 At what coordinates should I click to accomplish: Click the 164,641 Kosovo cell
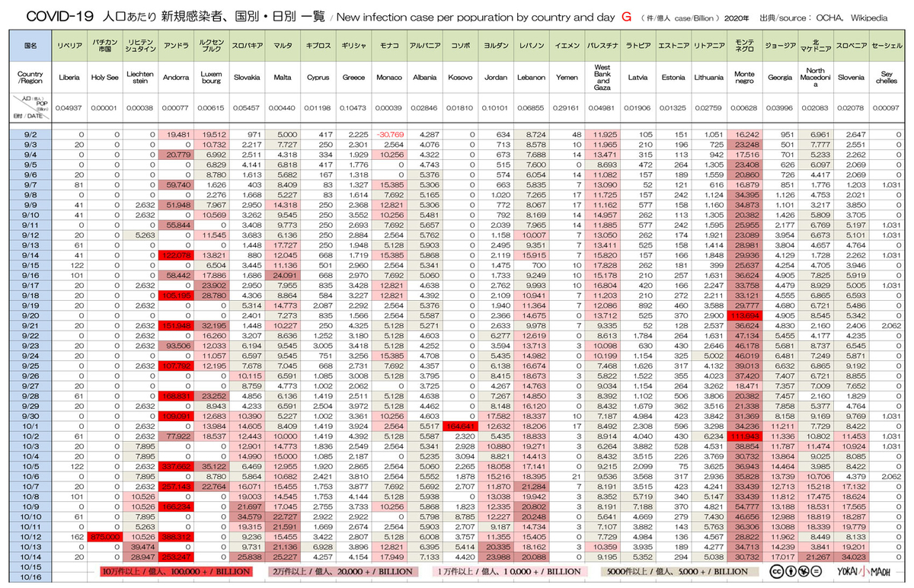pyautogui.click(x=460, y=425)
